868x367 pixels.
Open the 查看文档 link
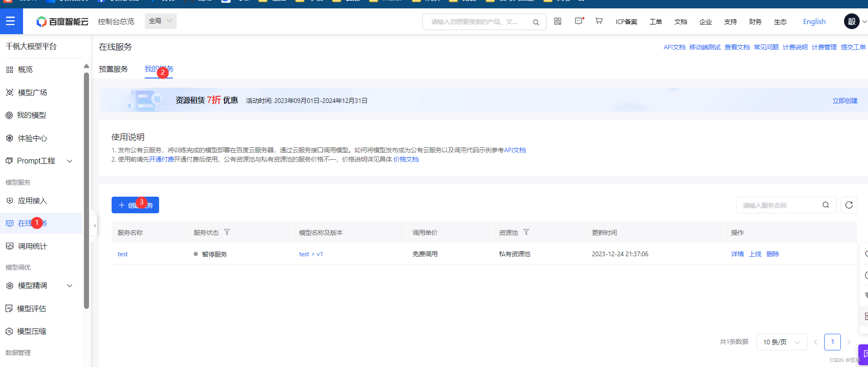(737, 47)
